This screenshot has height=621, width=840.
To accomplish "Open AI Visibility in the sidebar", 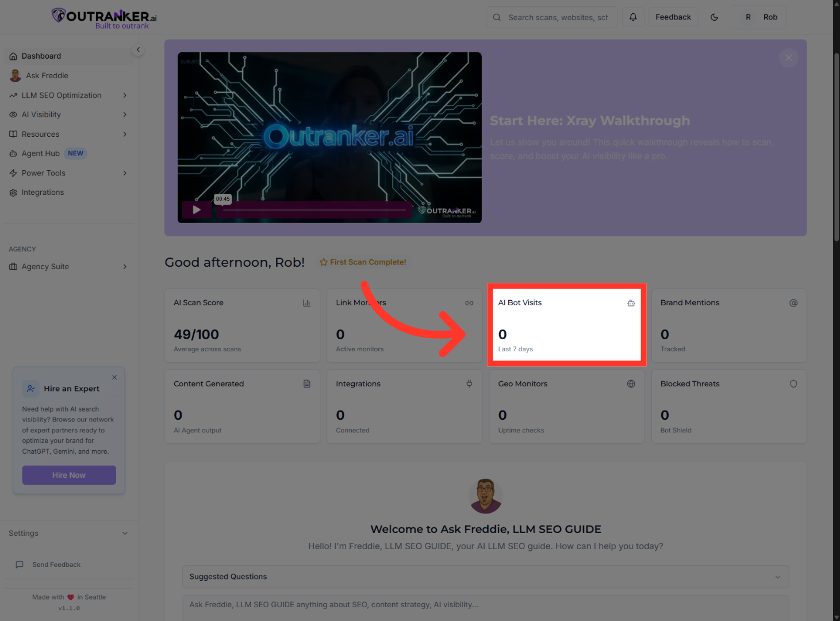I will point(69,115).
